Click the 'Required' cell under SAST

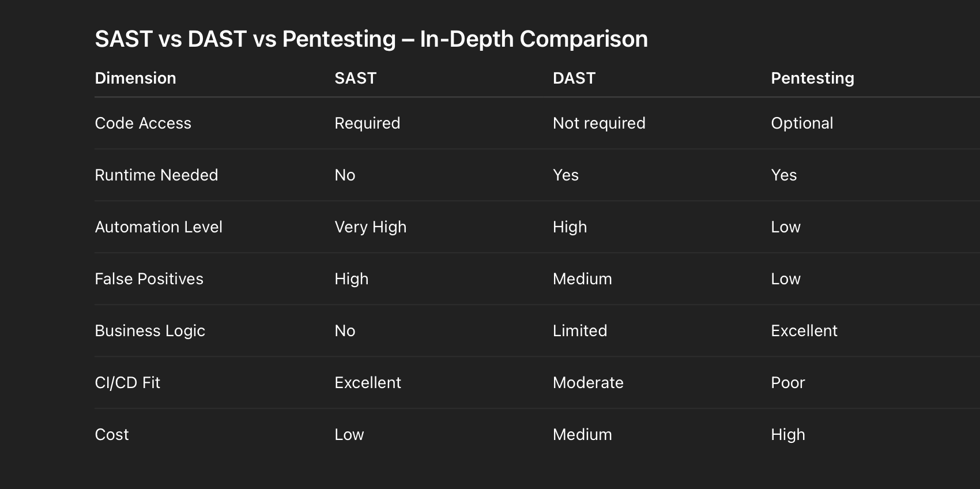coord(367,123)
